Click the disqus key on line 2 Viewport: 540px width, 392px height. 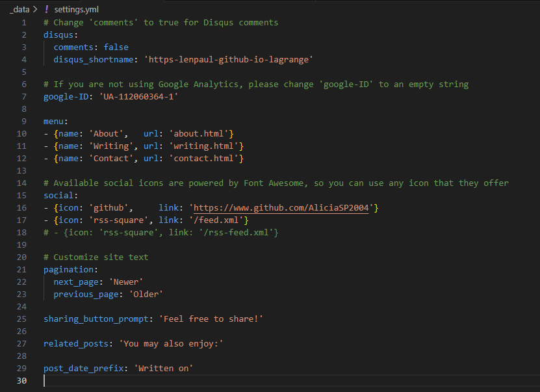(x=58, y=35)
